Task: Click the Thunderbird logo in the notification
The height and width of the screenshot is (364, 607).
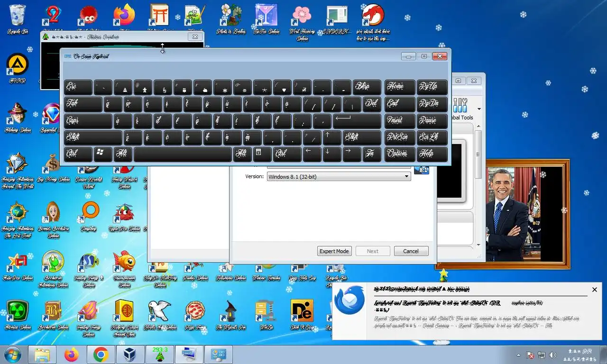Action: point(349,301)
